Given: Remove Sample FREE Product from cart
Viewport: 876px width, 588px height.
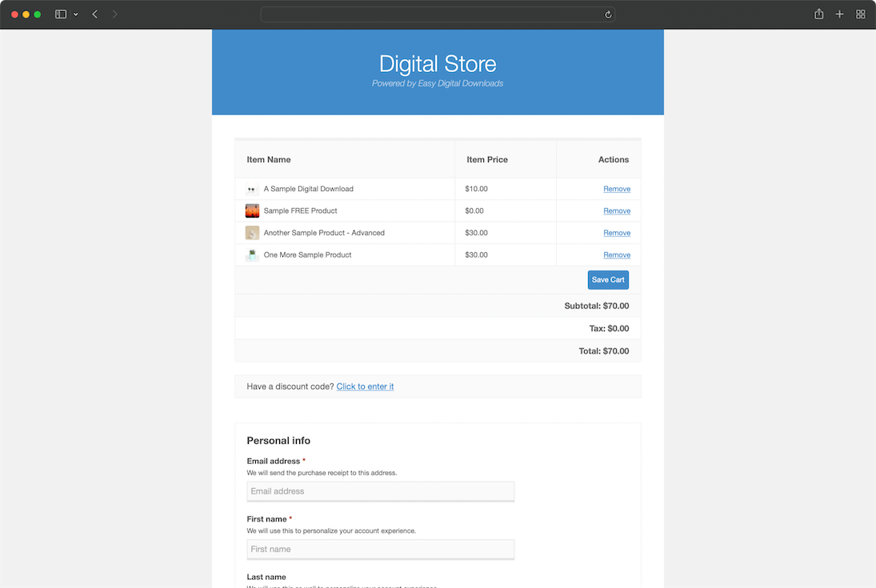Looking at the screenshot, I should pyautogui.click(x=616, y=211).
